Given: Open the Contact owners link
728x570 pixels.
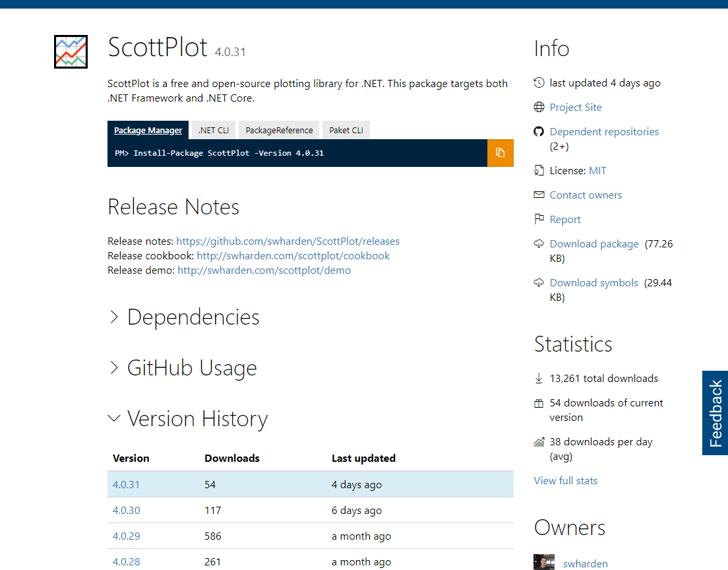Looking at the screenshot, I should point(586,195).
